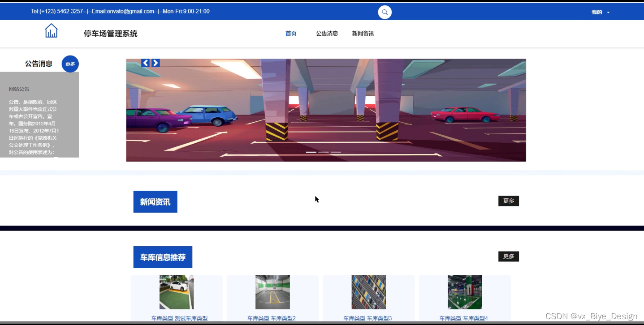
Task: Open the 车库类型3 garage thumbnail
Action: click(x=368, y=292)
